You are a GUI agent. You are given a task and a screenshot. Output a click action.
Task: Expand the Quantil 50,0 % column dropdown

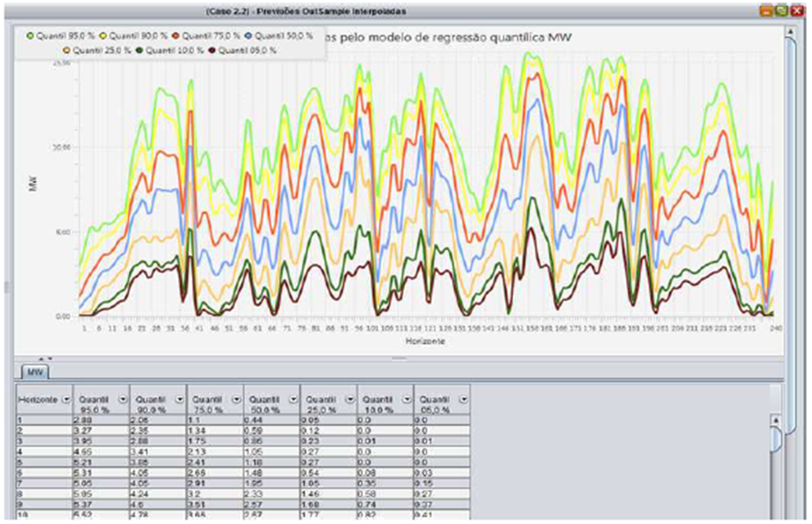coord(293,399)
